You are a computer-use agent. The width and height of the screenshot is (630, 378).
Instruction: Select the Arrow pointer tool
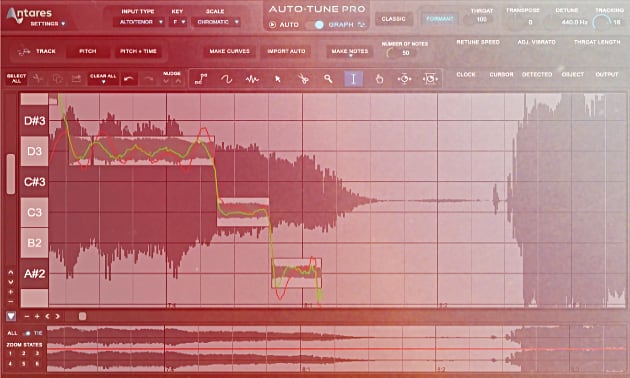[x=278, y=79]
